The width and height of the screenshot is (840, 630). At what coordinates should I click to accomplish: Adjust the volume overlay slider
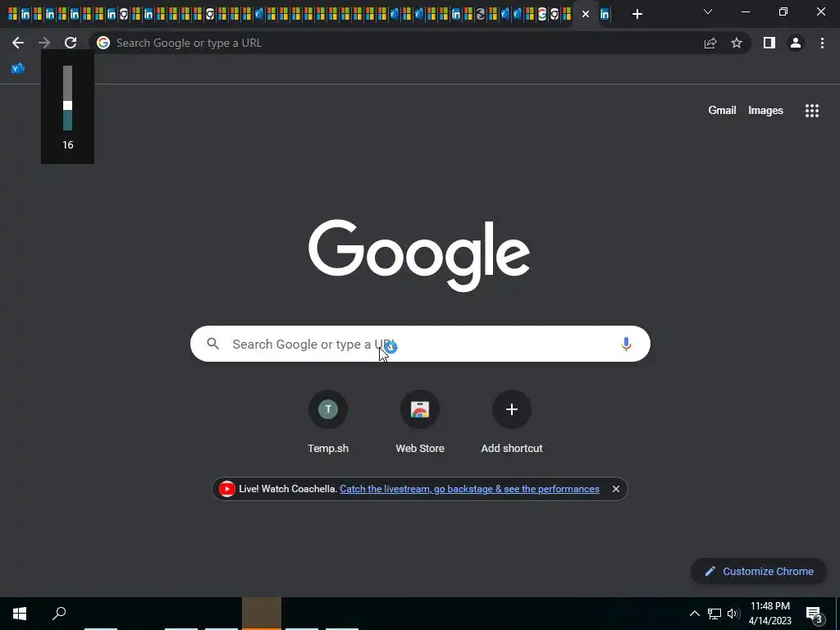click(67, 104)
